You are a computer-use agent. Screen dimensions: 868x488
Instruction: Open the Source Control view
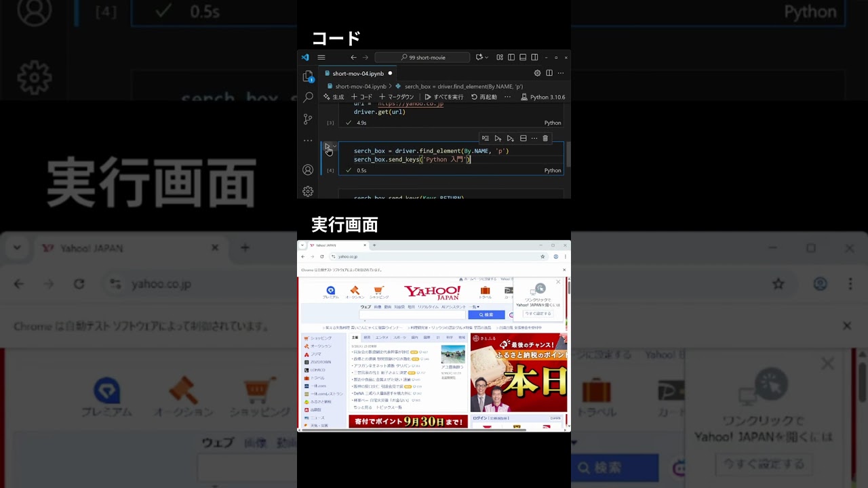point(308,119)
